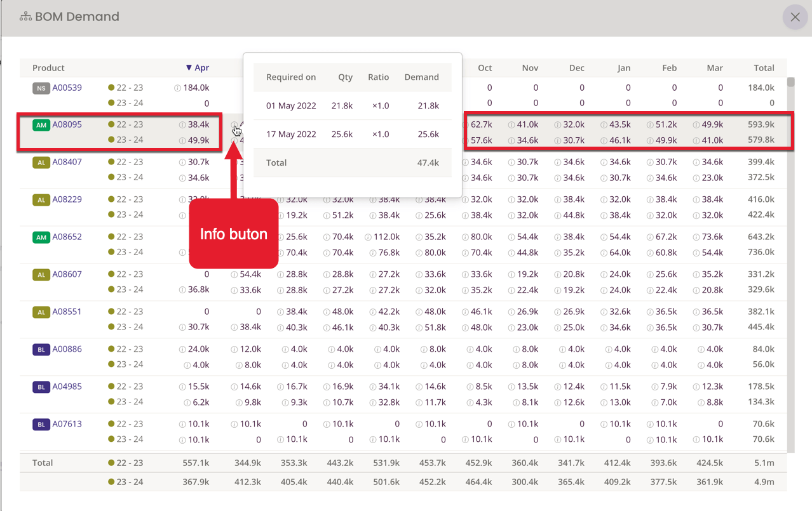The height and width of the screenshot is (511, 812).
Task: Open product link A07613
Action: pos(67,424)
